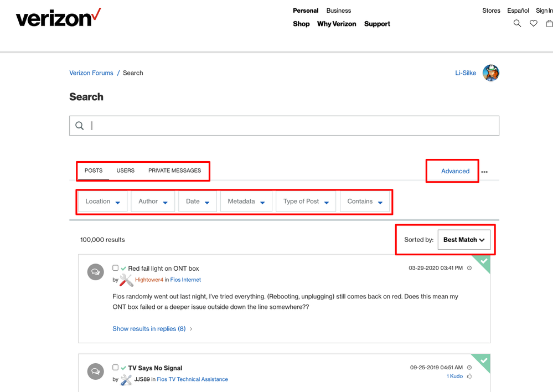Click green solved checkmark on Red fail light
This screenshot has height=392, width=553.
[x=123, y=269]
